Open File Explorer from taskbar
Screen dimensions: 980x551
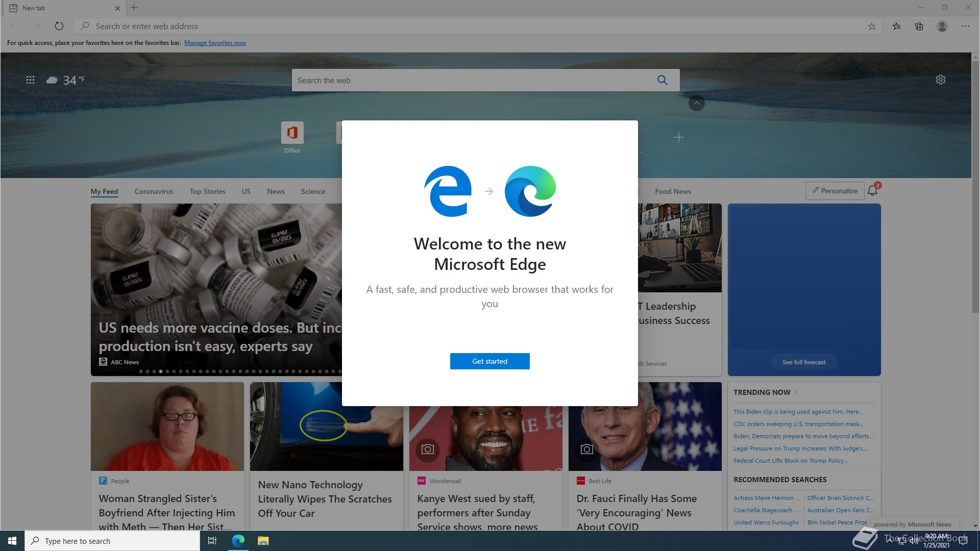tap(263, 541)
